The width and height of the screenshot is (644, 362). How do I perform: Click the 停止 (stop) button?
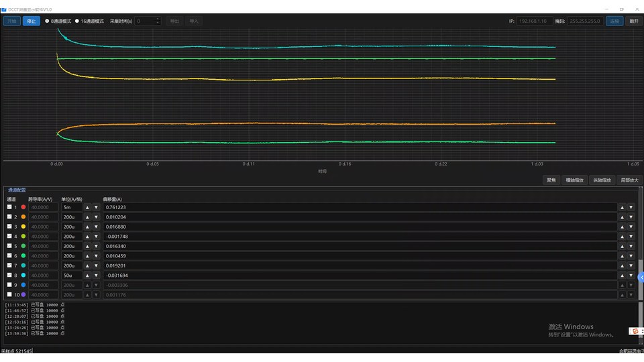pos(32,21)
